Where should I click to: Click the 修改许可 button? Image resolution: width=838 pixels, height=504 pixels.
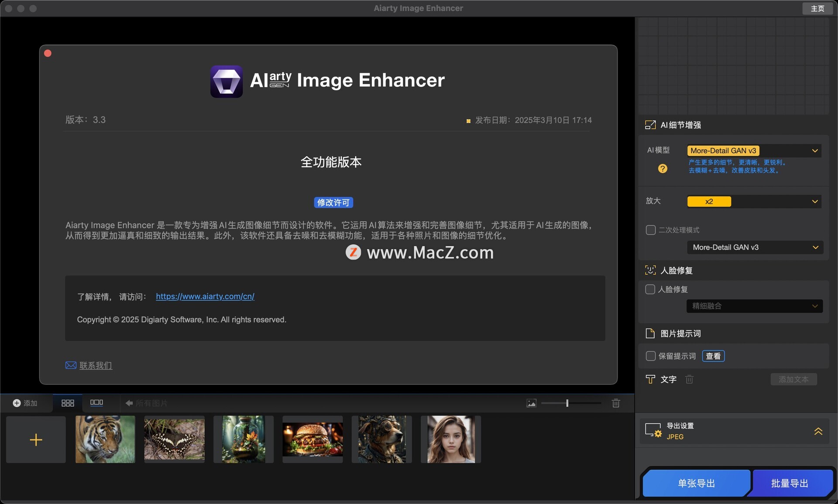point(333,202)
